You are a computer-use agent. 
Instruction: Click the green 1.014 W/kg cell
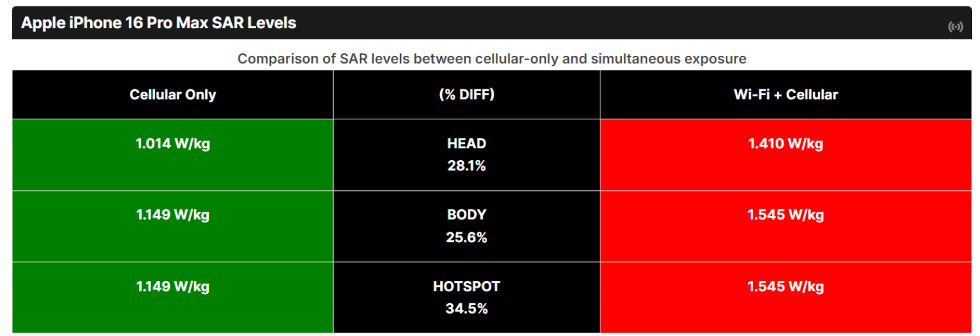[x=173, y=144]
